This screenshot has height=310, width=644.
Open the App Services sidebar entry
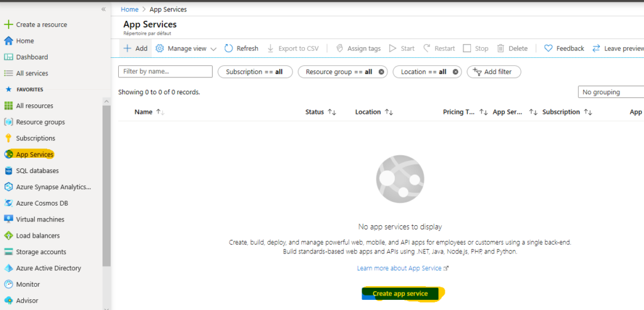click(35, 155)
